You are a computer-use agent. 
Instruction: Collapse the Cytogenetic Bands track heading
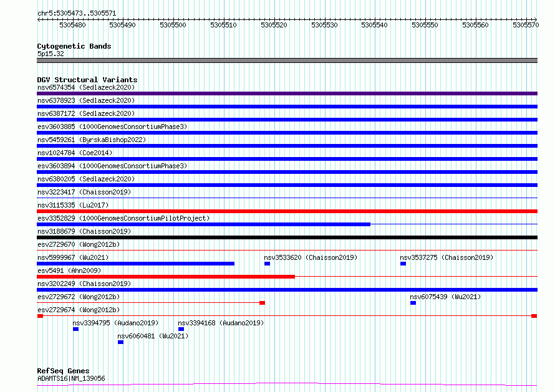coord(74,46)
